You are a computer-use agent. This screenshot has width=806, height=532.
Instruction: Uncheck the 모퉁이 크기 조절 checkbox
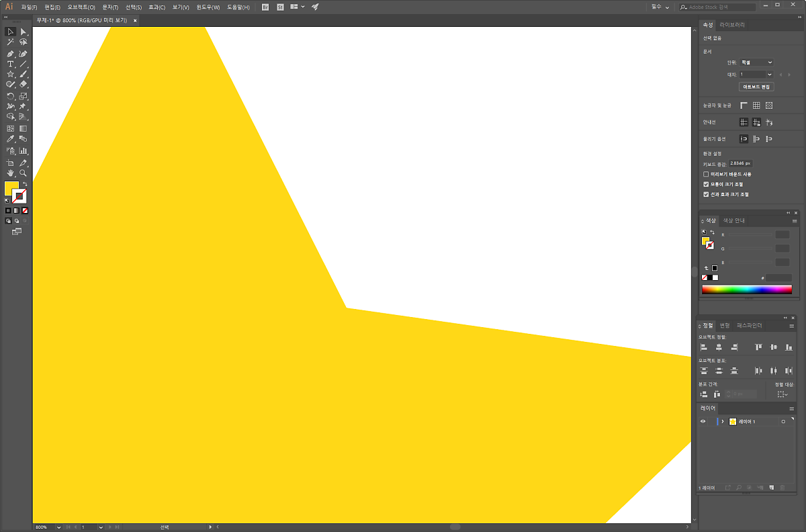pyautogui.click(x=706, y=184)
